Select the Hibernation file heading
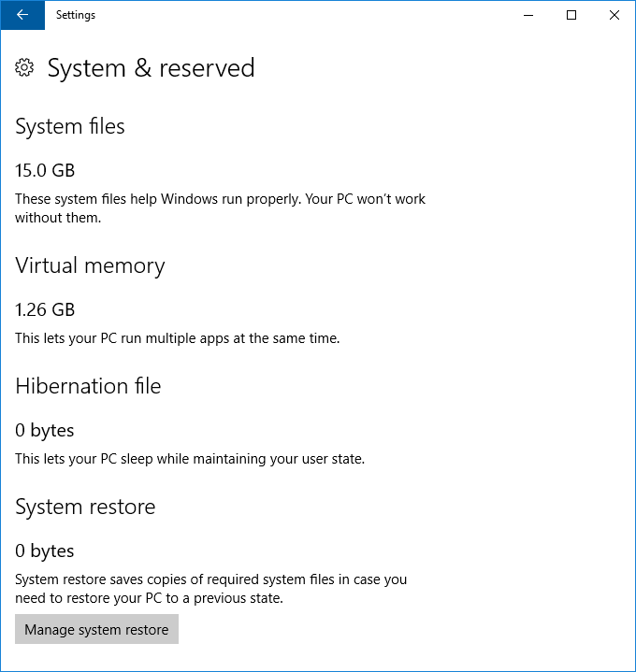636x672 pixels. point(88,386)
